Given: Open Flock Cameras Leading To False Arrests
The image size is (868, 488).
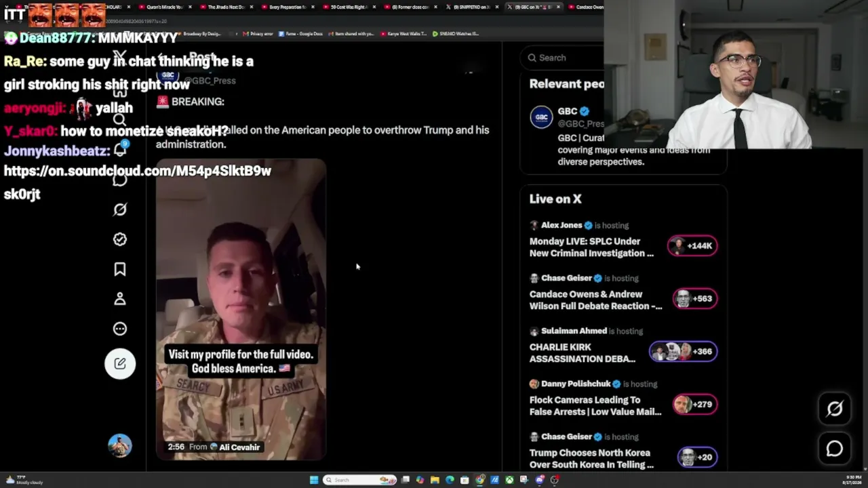Looking at the screenshot, I should pyautogui.click(x=595, y=406).
